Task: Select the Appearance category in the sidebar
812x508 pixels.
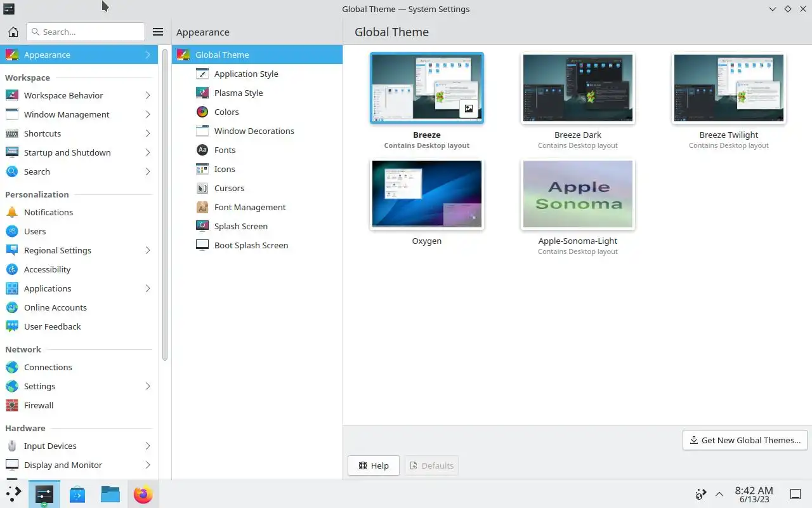Action: point(79,55)
